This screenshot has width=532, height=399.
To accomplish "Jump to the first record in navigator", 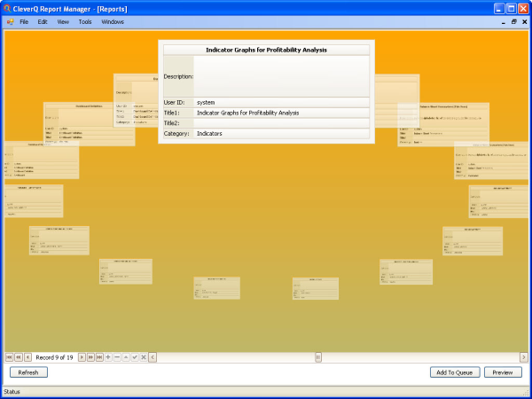I will pos(10,356).
